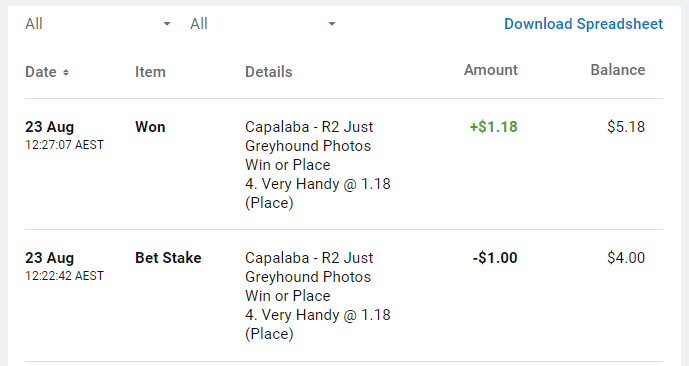The height and width of the screenshot is (366, 689).
Task: Open the first 'All' filter dropdown
Action: [x=98, y=24]
